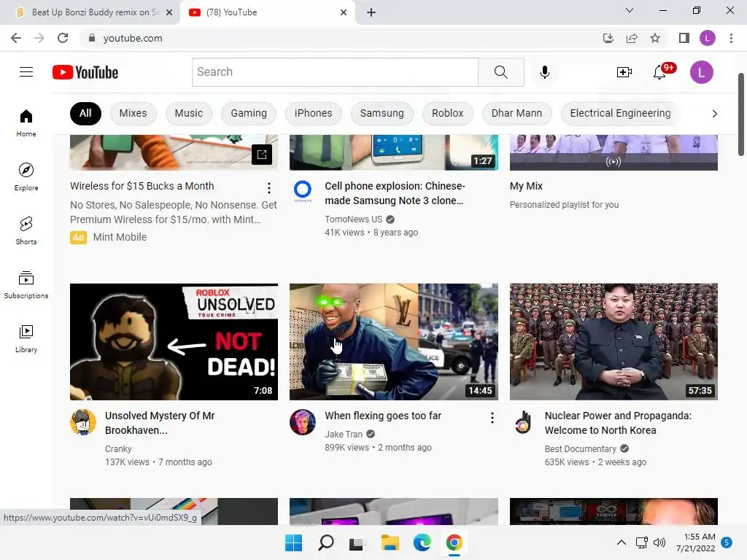The width and height of the screenshot is (747, 560).
Task: Click the install app icon in the address bar
Action: [608, 38]
